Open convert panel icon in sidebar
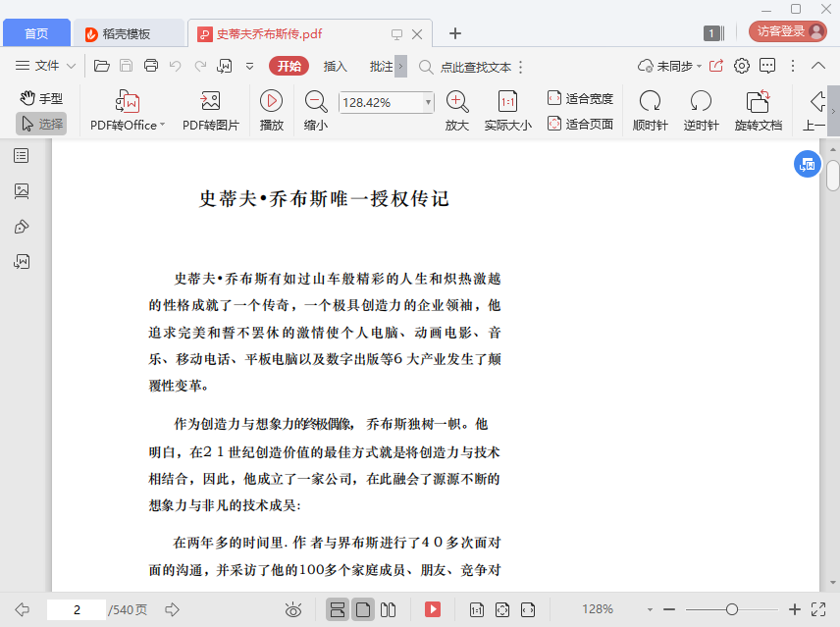Viewport: 840px width, 627px height. coord(22,261)
